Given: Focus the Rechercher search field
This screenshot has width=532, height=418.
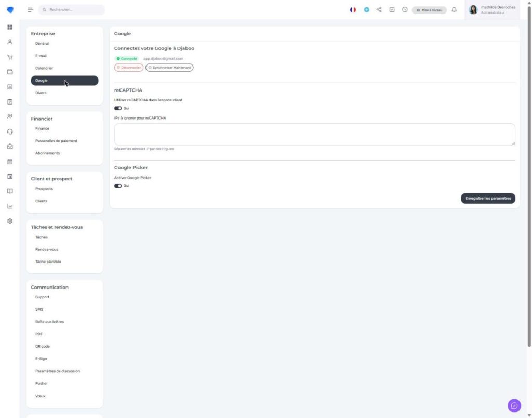Looking at the screenshot, I should point(72,10).
